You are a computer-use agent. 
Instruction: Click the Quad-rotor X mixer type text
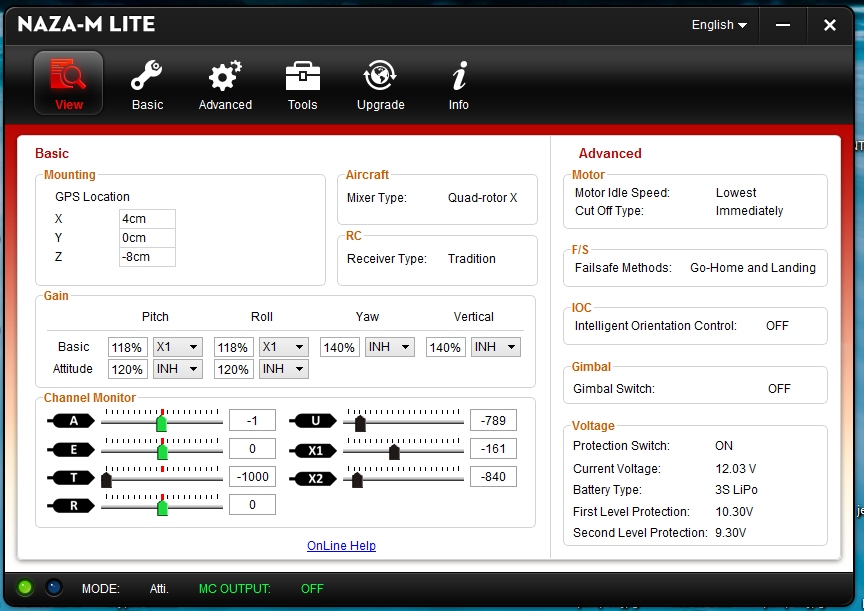click(483, 198)
